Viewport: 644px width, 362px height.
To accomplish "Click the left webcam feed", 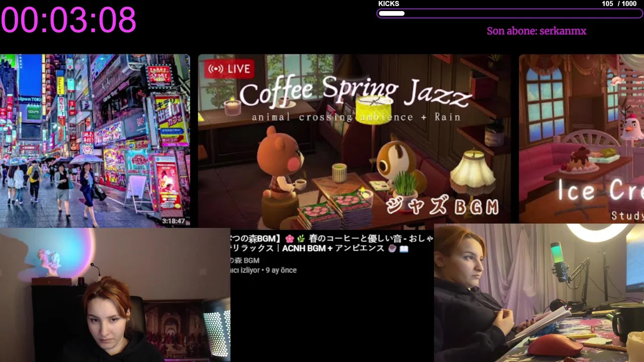I will (115, 295).
